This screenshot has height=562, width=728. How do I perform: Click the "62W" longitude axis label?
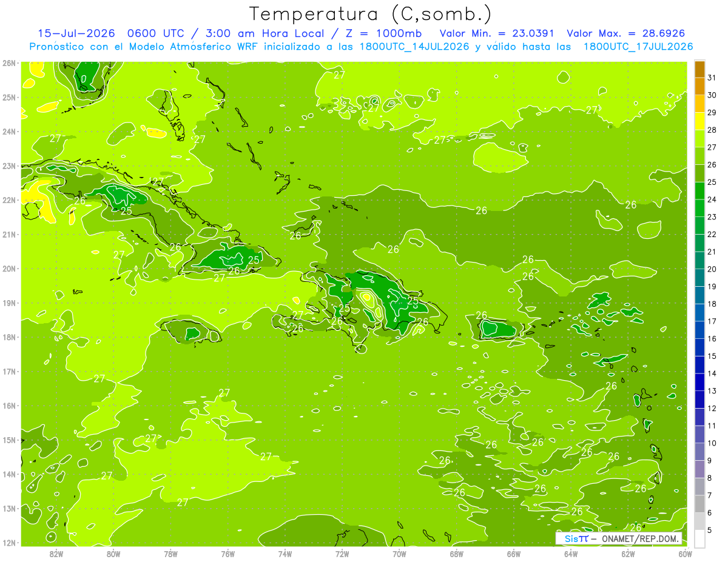[x=628, y=554]
